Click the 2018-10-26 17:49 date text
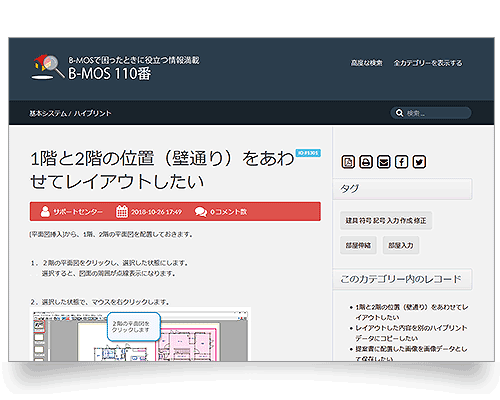This screenshot has height=400, width=500. (x=156, y=212)
